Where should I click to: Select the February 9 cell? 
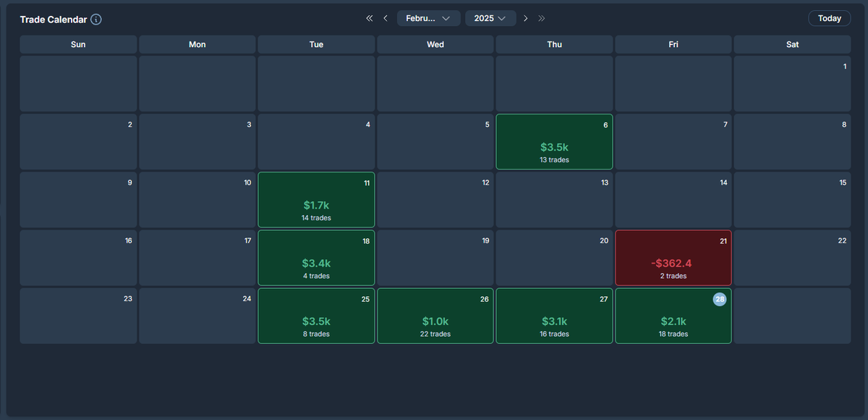coord(78,199)
